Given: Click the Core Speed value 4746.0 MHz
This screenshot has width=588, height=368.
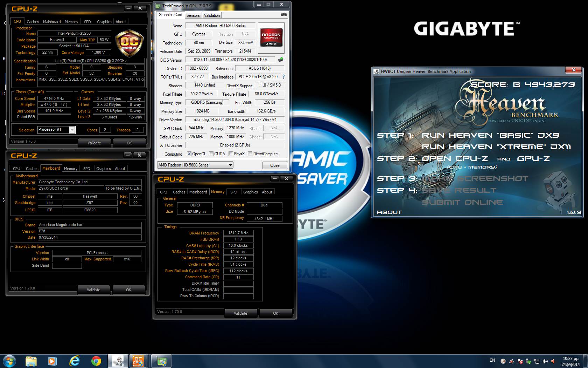Looking at the screenshot, I should [54, 98].
